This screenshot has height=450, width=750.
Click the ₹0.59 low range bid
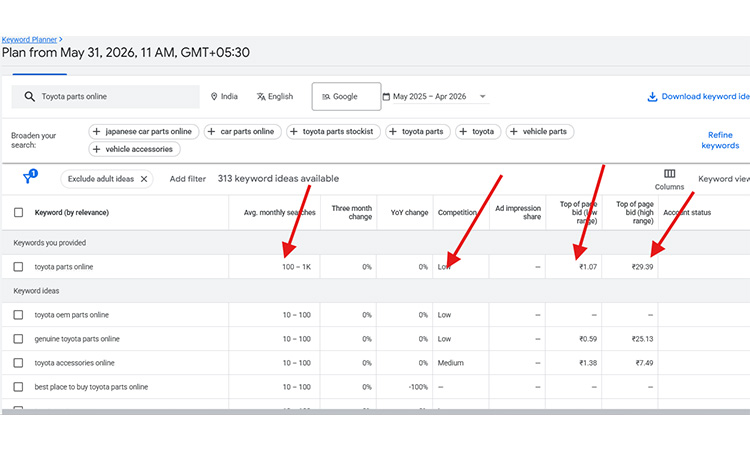click(588, 339)
